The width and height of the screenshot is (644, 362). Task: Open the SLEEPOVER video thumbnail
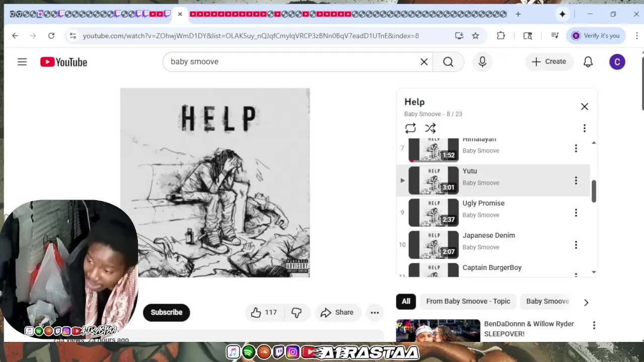[x=438, y=330]
